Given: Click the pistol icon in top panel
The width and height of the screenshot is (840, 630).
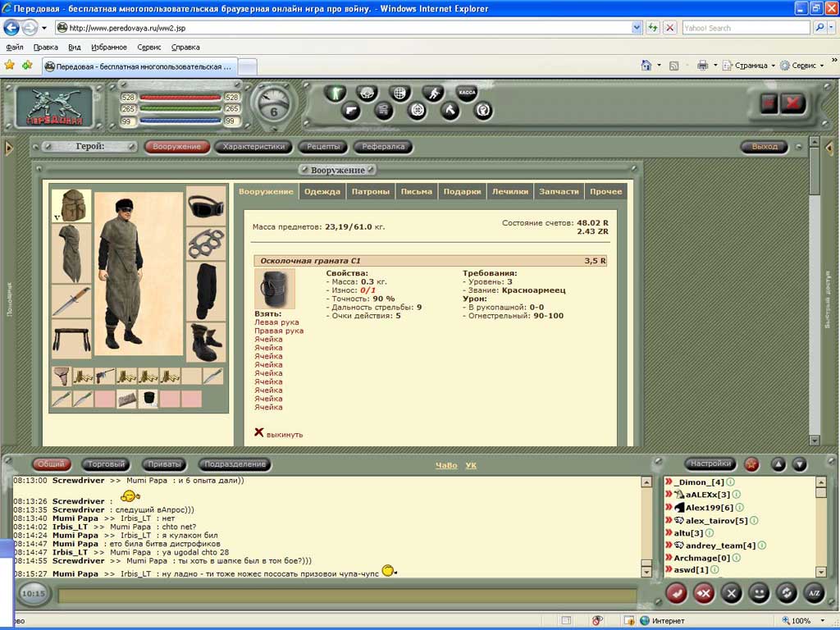Looking at the screenshot, I should [x=351, y=111].
